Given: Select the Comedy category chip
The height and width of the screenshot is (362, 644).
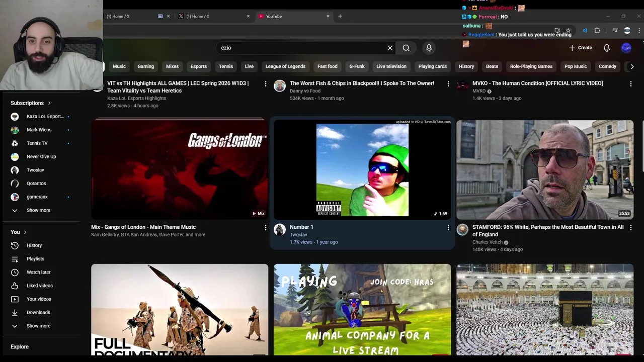Looking at the screenshot, I should [607, 66].
